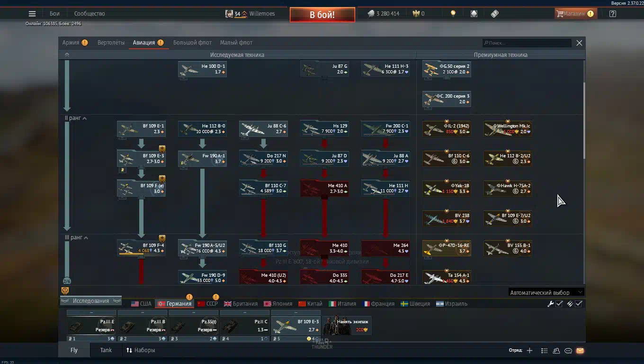Select the Bf 110 C-7 aircraft
Image resolution: width=644 pixels, height=364 pixels.
point(263,189)
